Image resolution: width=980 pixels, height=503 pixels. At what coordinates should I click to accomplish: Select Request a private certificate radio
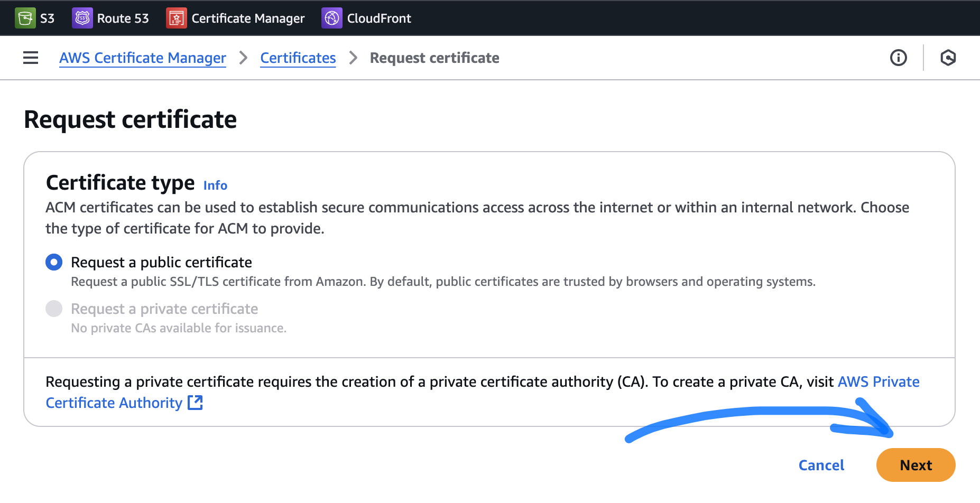pyautogui.click(x=54, y=309)
